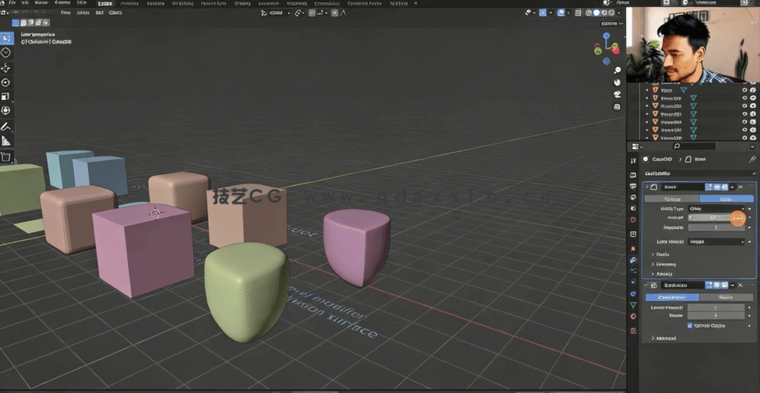Open the viewport View menu
The height and width of the screenshot is (393, 760).
tap(66, 13)
